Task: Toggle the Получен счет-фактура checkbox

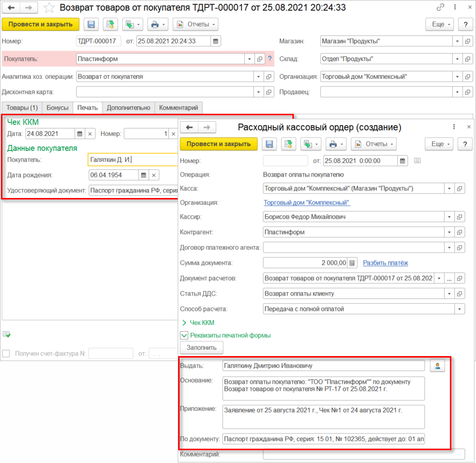Action: click(x=6, y=354)
